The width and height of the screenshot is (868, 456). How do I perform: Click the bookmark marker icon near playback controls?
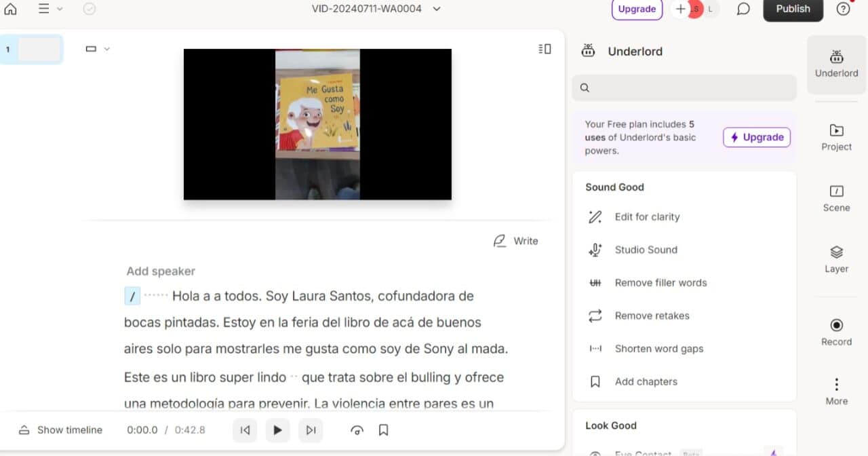pyautogui.click(x=383, y=430)
